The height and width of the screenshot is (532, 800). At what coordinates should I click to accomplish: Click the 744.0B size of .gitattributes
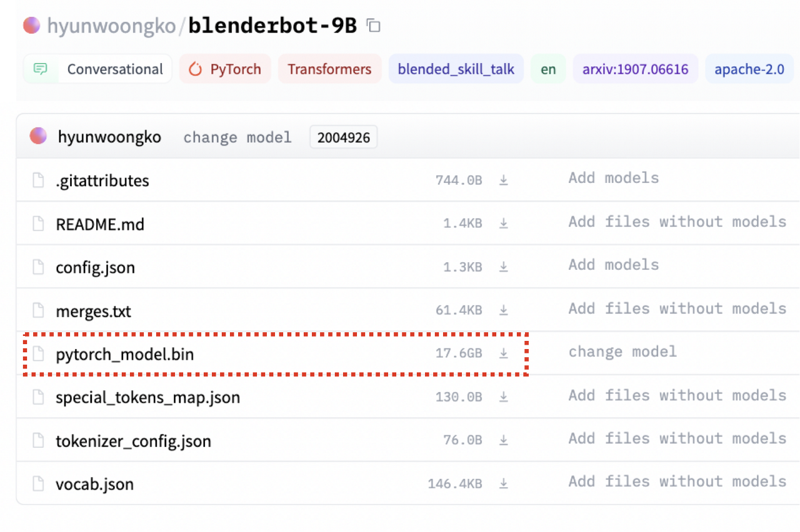click(459, 180)
